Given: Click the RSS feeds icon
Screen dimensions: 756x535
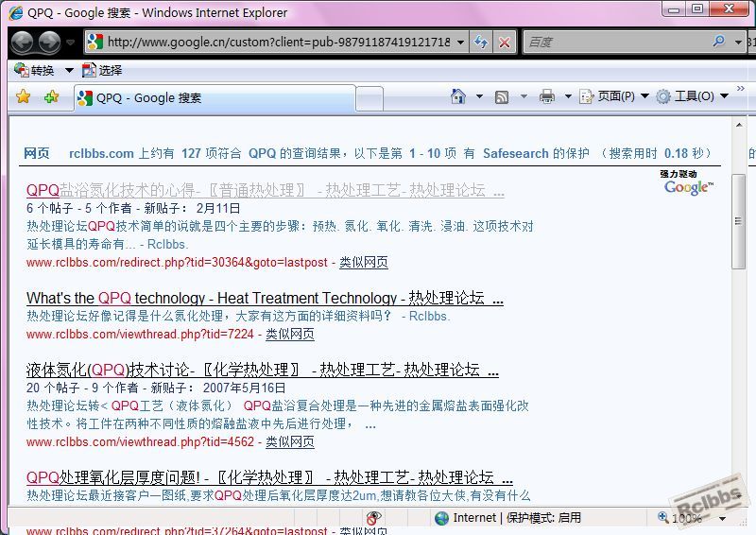Looking at the screenshot, I should point(502,97).
